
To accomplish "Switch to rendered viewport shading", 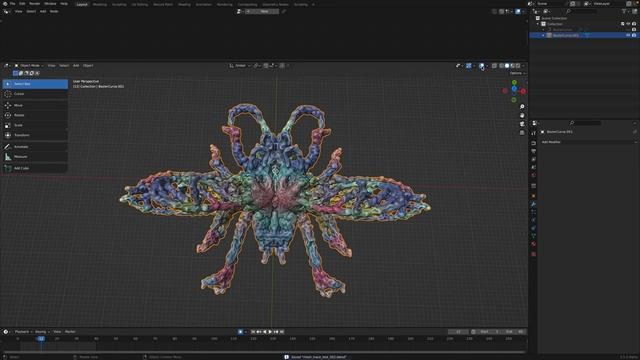I will click(x=518, y=66).
